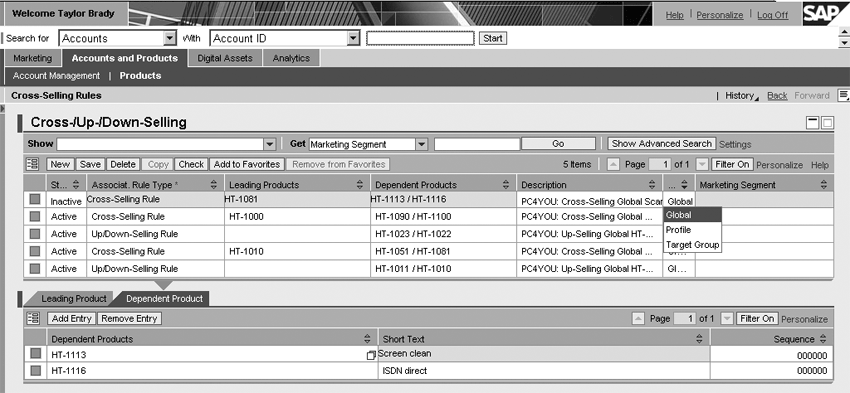The image size is (850, 393).
Task: Click the select-all icon beside Add Entry
Action: click(x=33, y=318)
